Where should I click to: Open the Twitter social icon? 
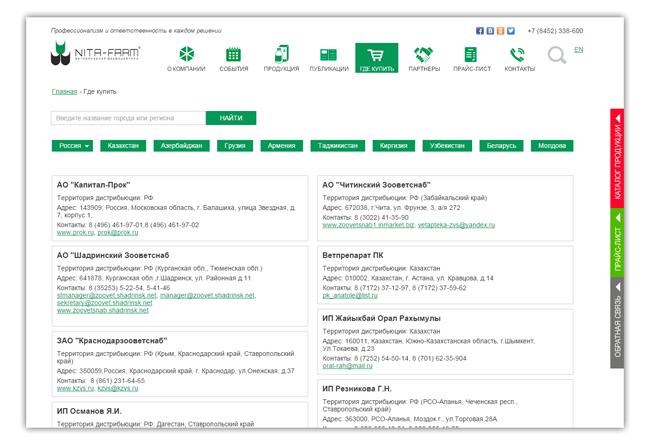pos(511,31)
